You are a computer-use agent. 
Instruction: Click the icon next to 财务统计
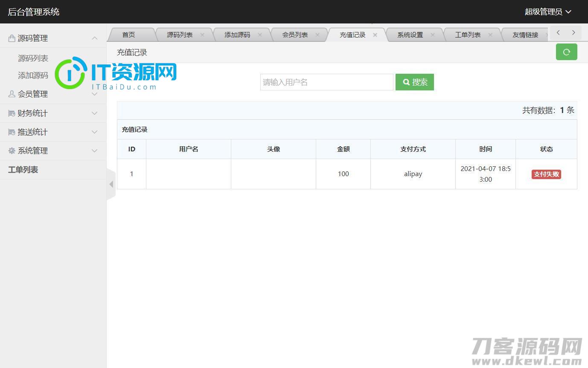pyautogui.click(x=12, y=113)
